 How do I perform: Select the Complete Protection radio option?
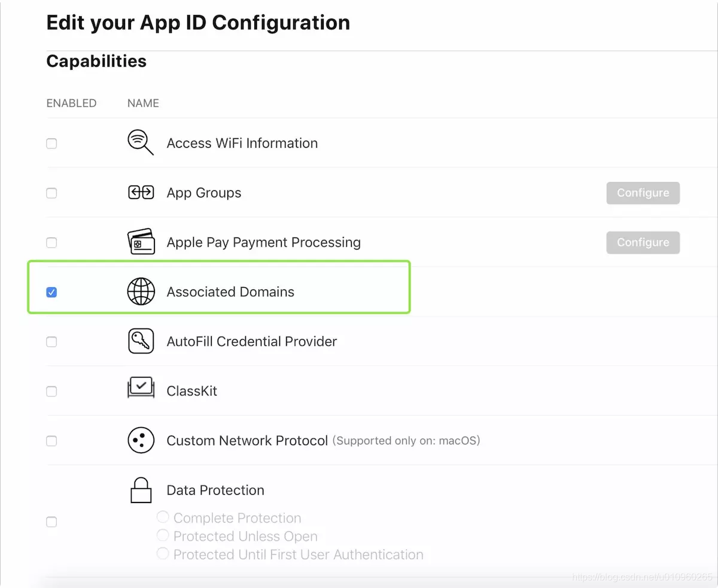163,517
